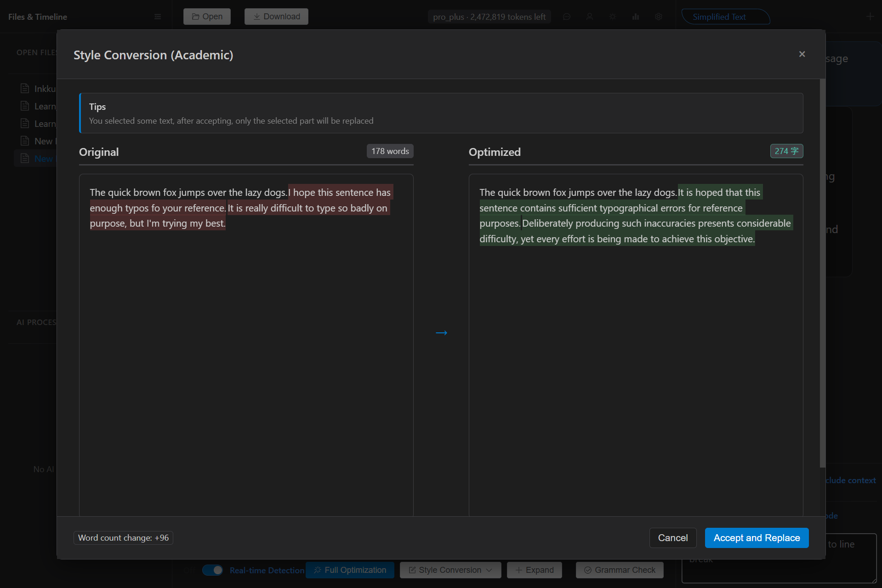Click the user profile icon
Screen dimensions: 882x588
[590, 17]
